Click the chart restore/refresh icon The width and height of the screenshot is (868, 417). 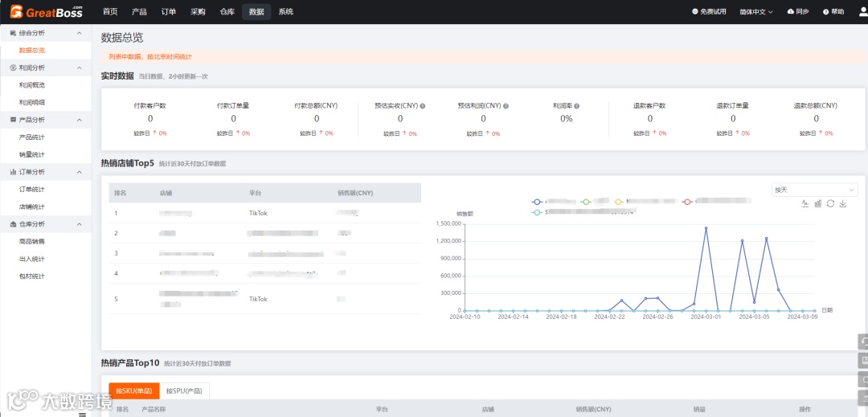click(830, 203)
